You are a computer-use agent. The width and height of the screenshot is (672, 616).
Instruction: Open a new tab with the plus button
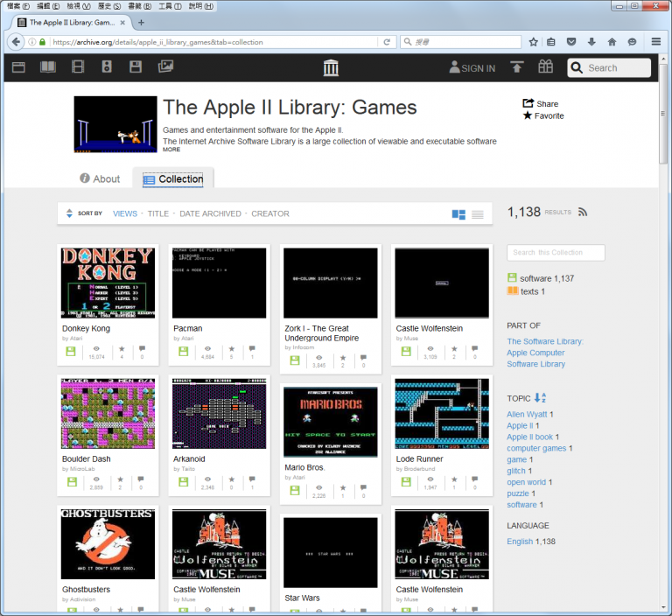(142, 22)
